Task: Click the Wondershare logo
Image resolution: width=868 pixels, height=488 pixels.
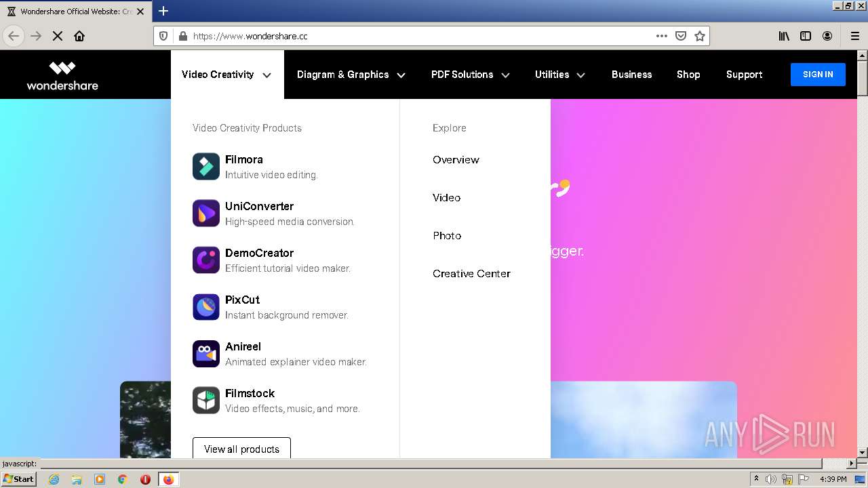Action: 62,76
